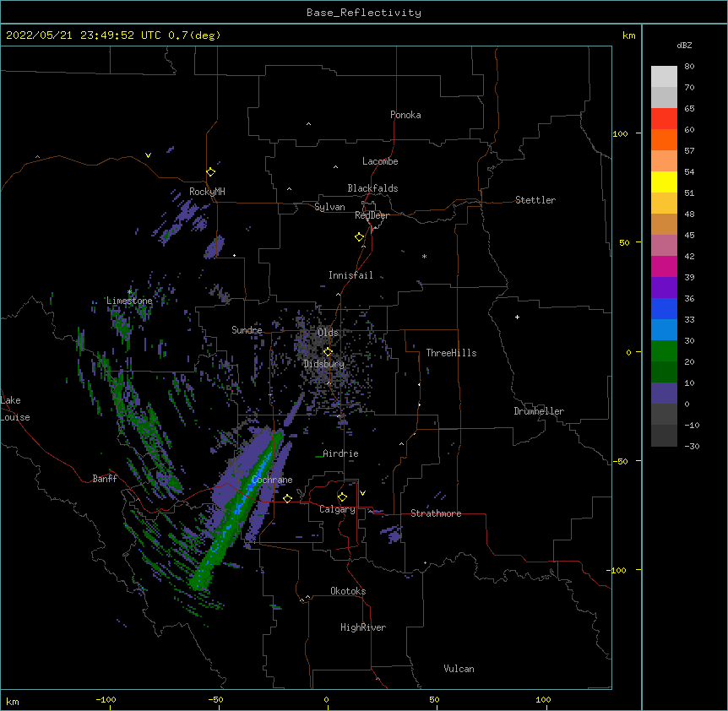Click the yellow diamond marker east of Cochrane
This screenshot has width=728, height=711.
287,499
